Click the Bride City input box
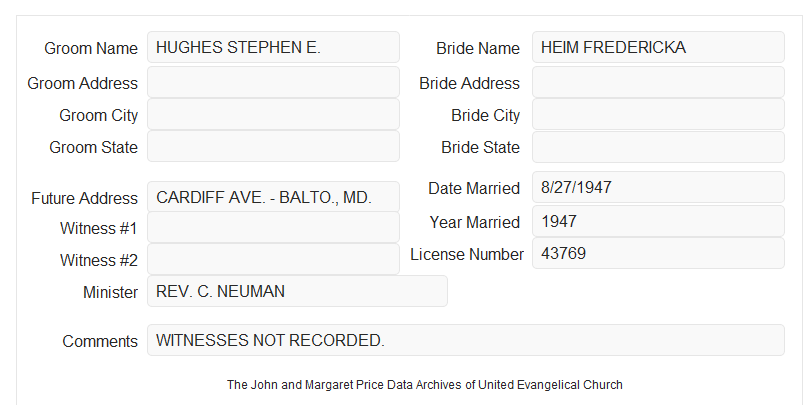Viewport: 805px width, 405px height. point(658,114)
